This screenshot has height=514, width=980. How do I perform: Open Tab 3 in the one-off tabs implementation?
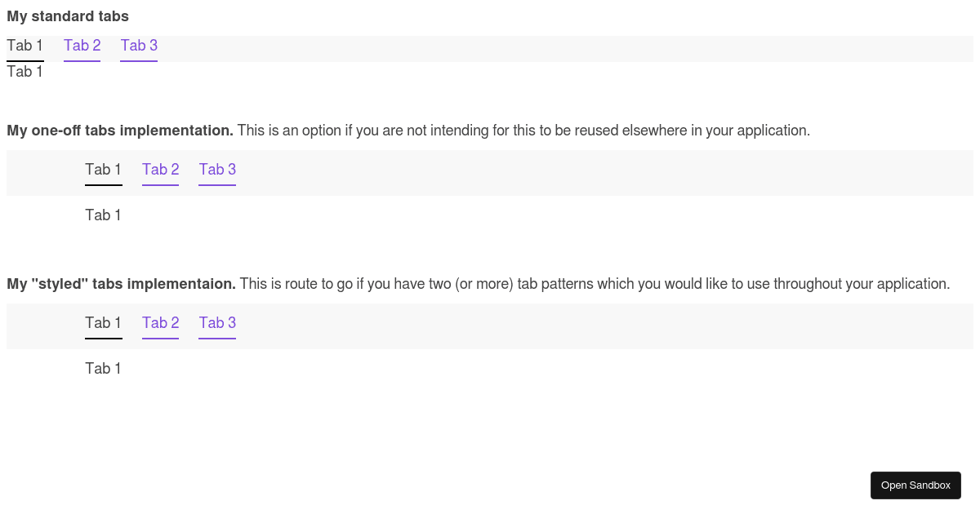click(217, 170)
